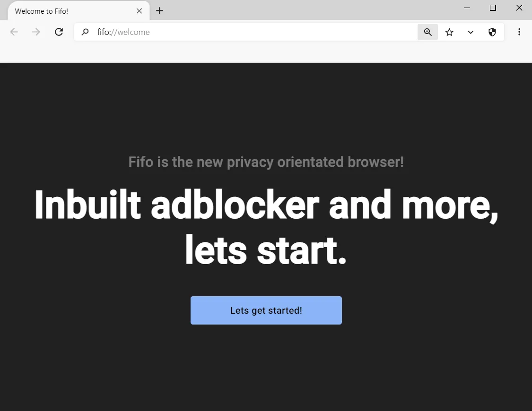
Task: Navigate back using the back arrow
Action: click(14, 32)
